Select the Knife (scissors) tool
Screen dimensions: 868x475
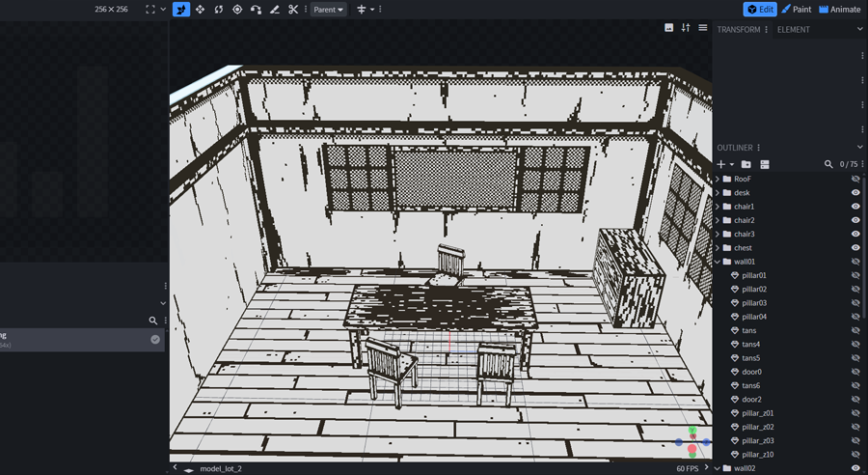[293, 10]
